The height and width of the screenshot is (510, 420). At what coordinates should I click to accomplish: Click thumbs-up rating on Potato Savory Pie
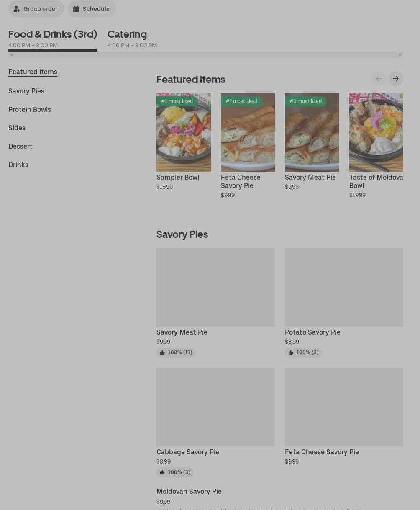303,353
